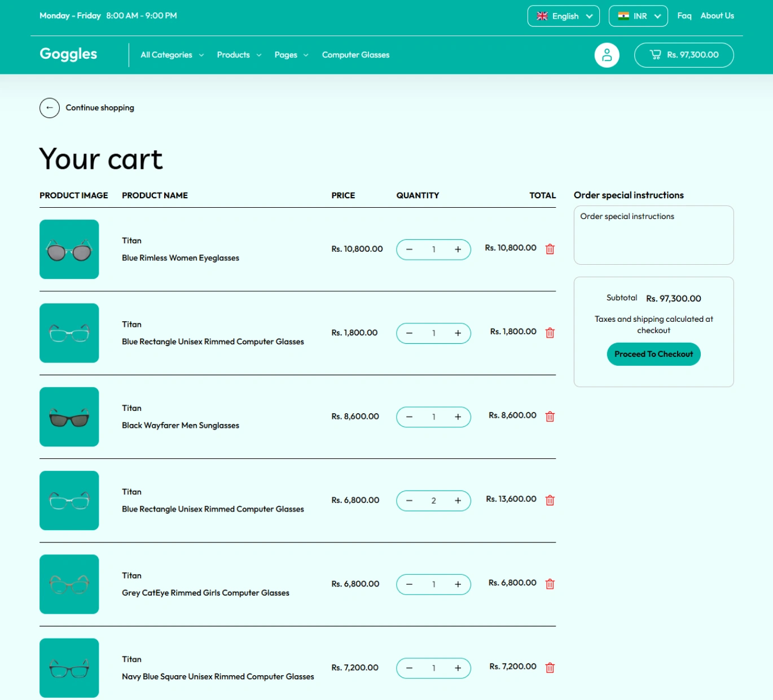Open Blue Rimless Women Eyeglasses product name
The image size is (773, 700).
[x=181, y=258]
